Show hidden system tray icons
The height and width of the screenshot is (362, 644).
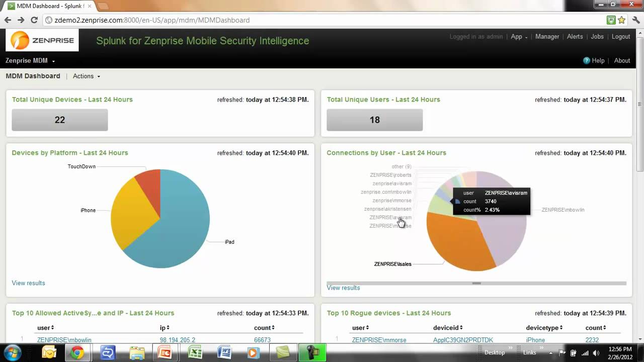pyautogui.click(x=551, y=353)
